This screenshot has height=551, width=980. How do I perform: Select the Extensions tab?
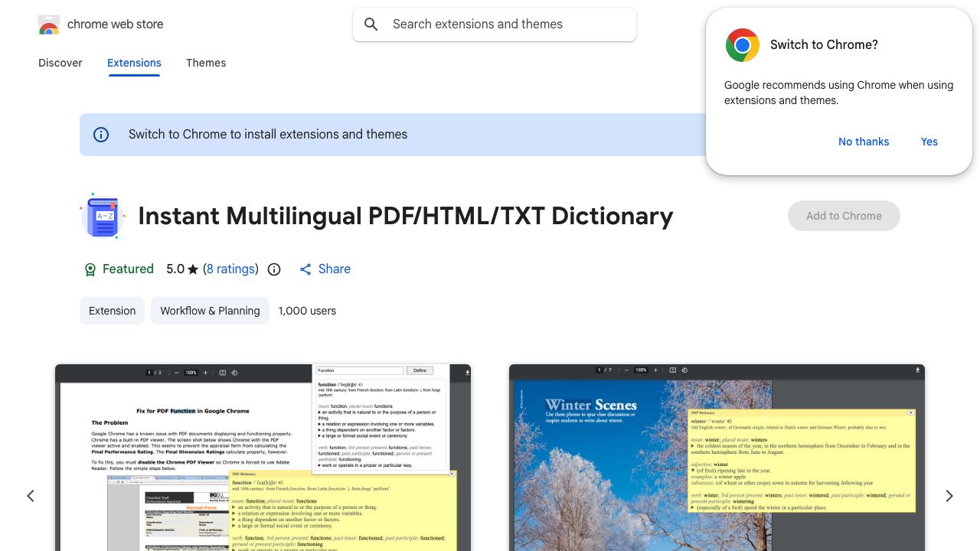(134, 63)
